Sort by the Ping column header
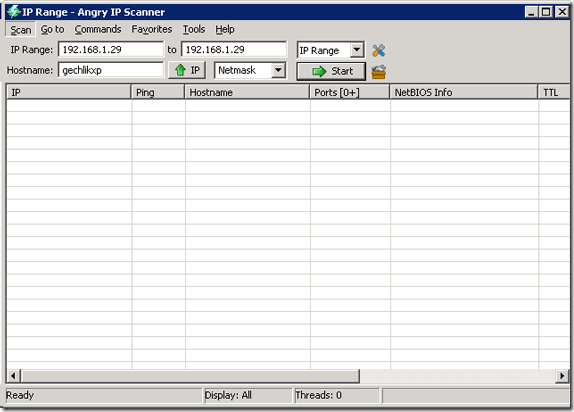574x412 pixels. pyautogui.click(x=158, y=92)
